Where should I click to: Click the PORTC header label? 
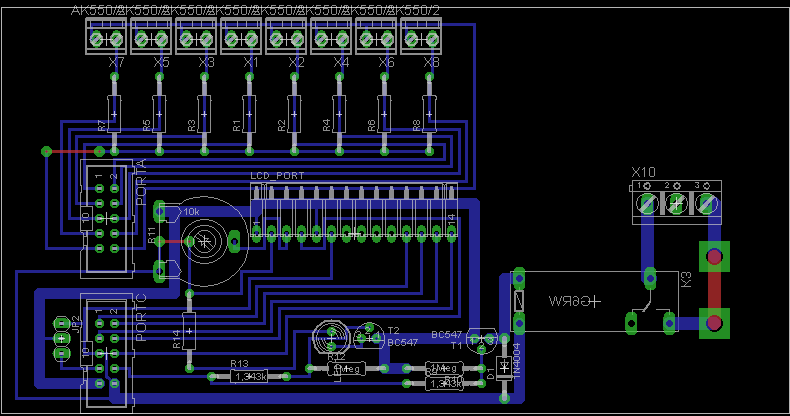pos(141,317)
